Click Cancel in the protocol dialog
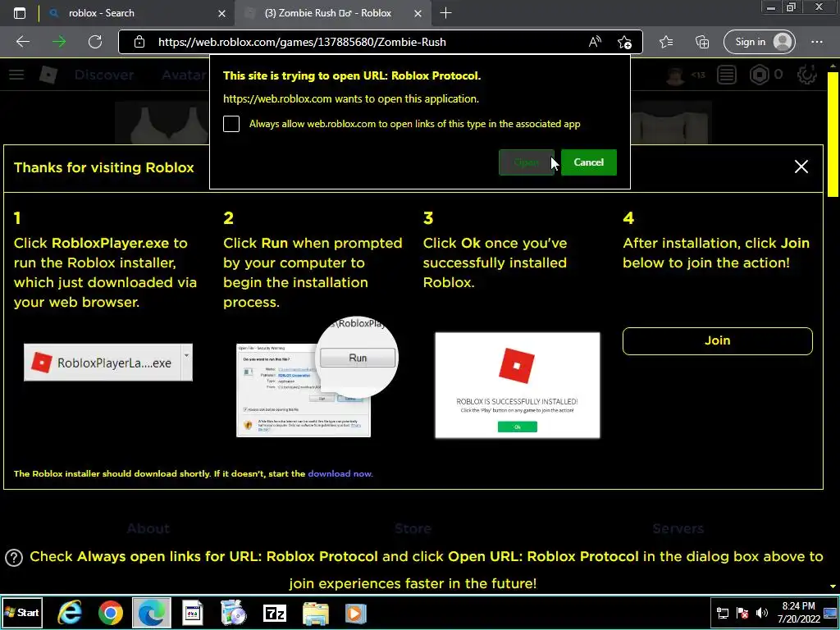The height and width of the screenshot is (630, 840). click(x=589, y=162)
